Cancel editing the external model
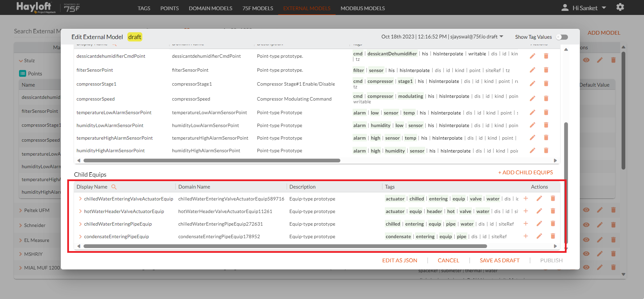644x299 pixels. (x=448, y=260)
